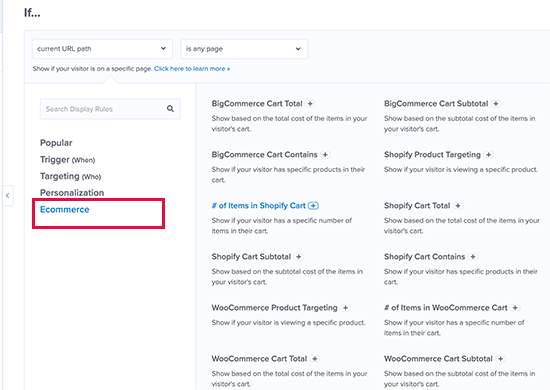Click 'Show if your visitor is on a specific page' text
Image resolution: width=550 pixels, height=390 pixels.
tap(92, 69)
